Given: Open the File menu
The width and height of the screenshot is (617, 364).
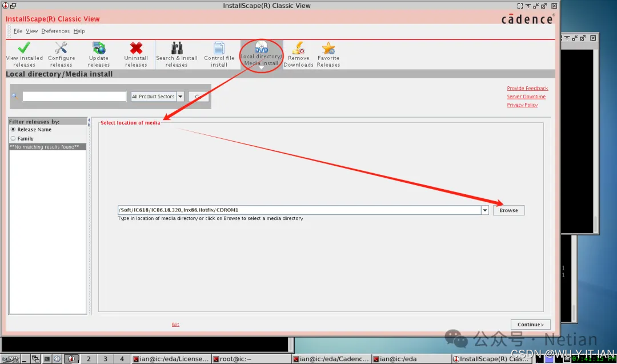Looking at the screenshot, I should point(18,31).
